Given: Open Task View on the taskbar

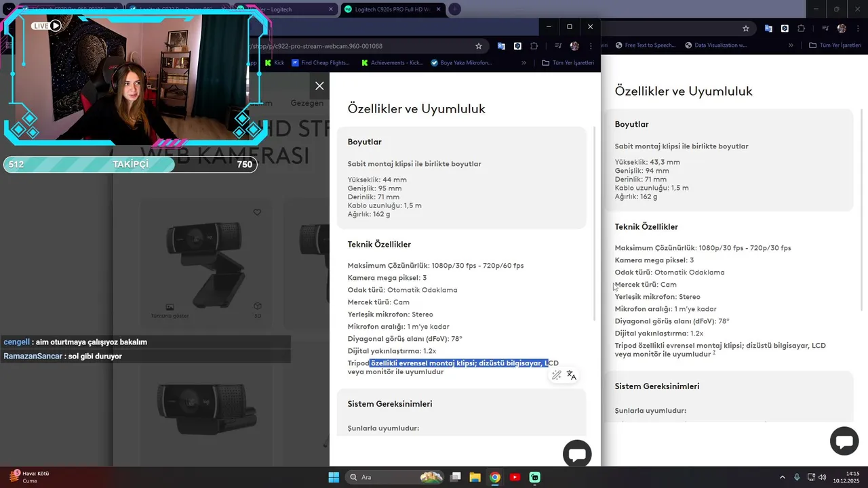Looking at the screenshot, I should coord(456,477).
